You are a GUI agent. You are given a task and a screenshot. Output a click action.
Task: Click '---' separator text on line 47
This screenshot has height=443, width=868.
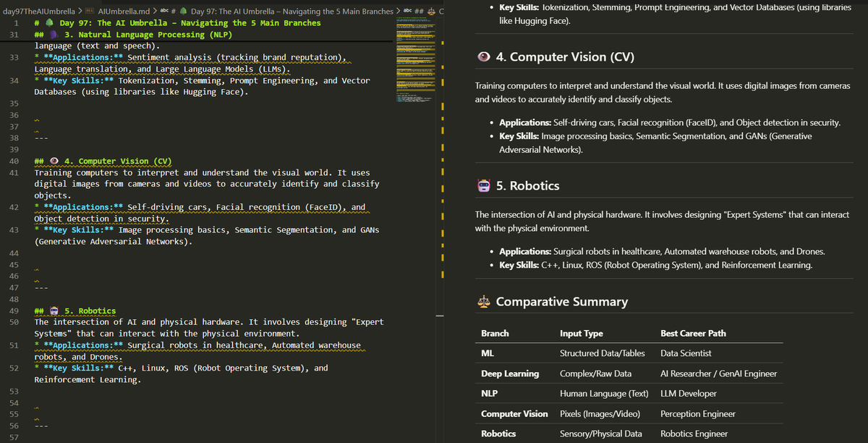coord(42,287)
